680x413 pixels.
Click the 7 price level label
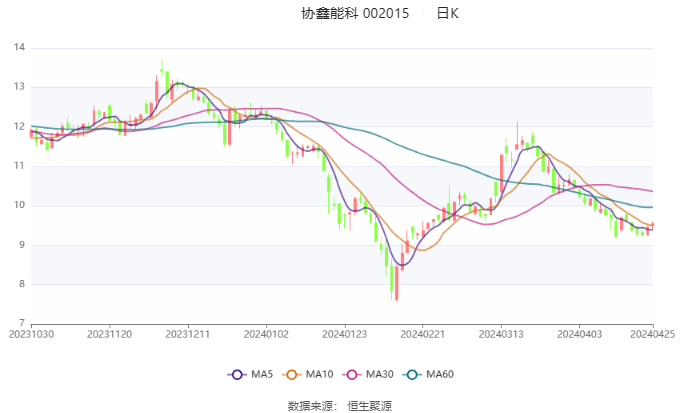22,323
